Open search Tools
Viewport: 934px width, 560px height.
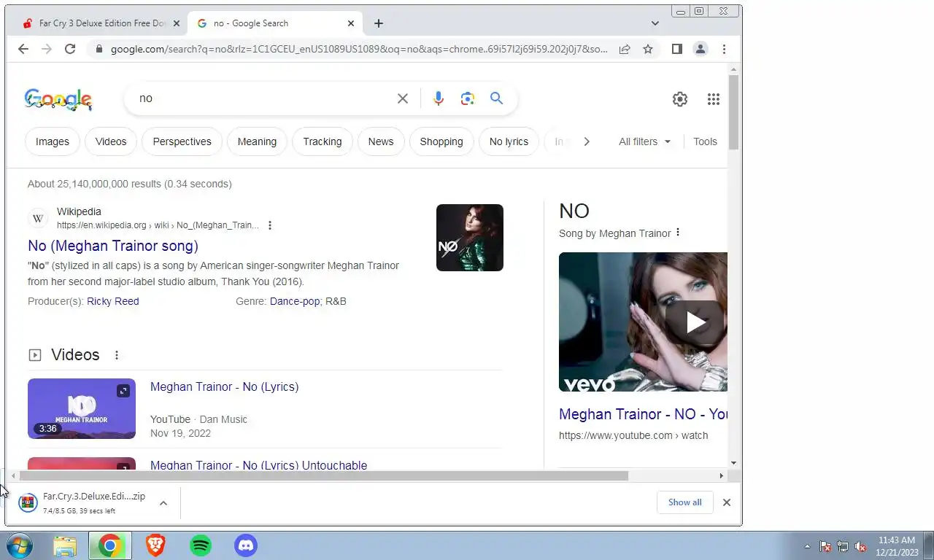pos(705,141)
